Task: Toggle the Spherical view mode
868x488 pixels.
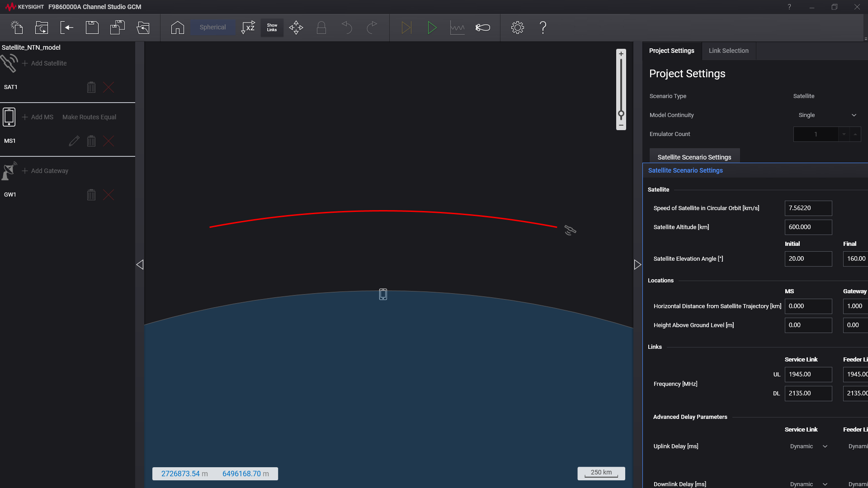Action: (212, 28)
